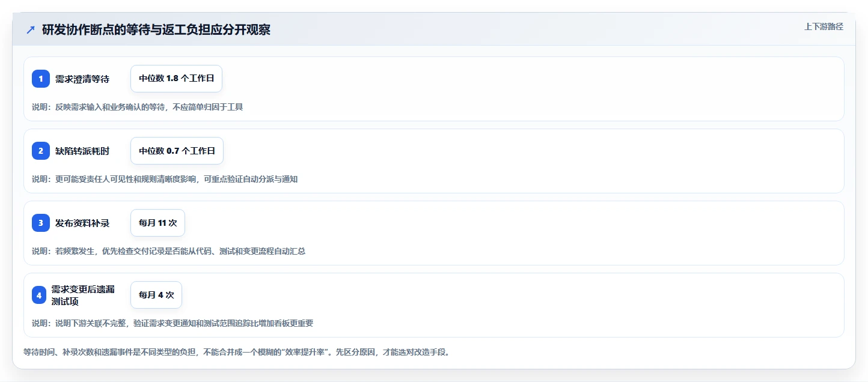Image resolution: width=868 pixels, height=382 pixels.
Task: Click the number 2 badge icon
Action: click(x=41, y=151)
